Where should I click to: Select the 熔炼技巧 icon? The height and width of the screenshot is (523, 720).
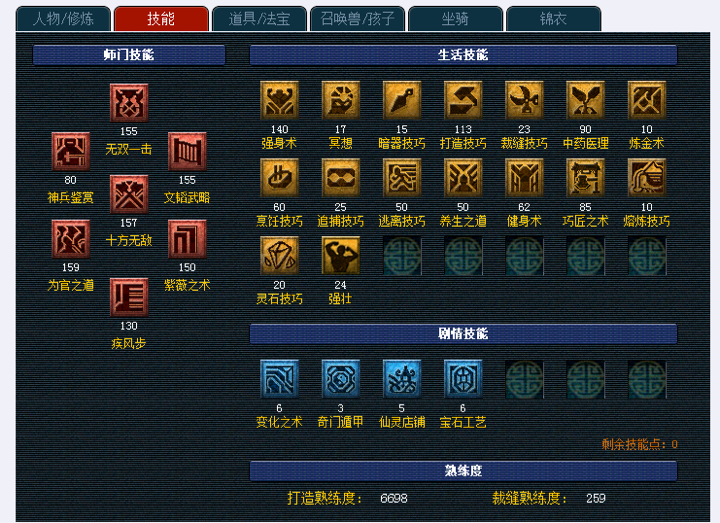click(647, 178)
